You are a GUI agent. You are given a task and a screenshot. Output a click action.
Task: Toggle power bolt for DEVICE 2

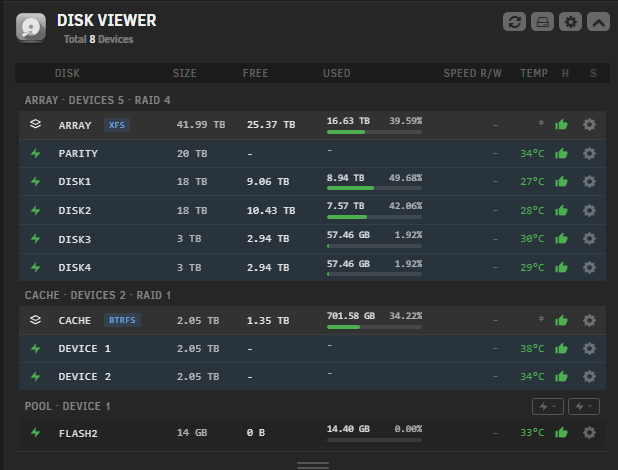pos(35,377)
